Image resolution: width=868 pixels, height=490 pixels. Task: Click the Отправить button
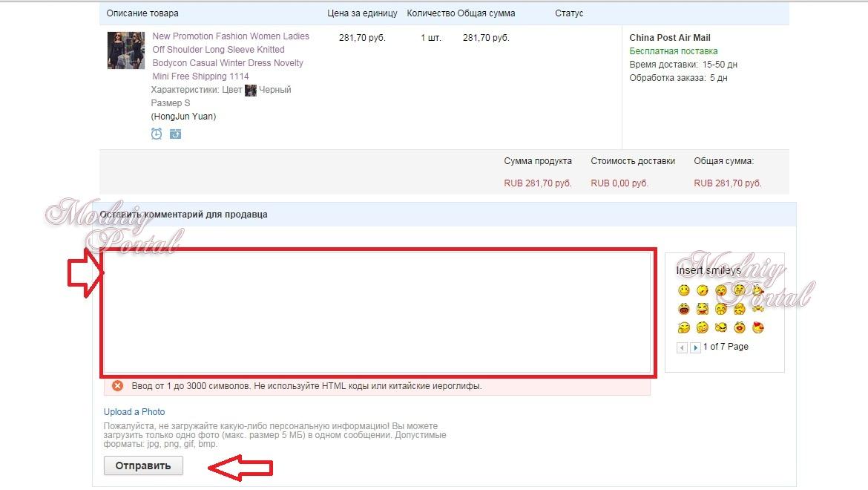[x=143, y=465]
